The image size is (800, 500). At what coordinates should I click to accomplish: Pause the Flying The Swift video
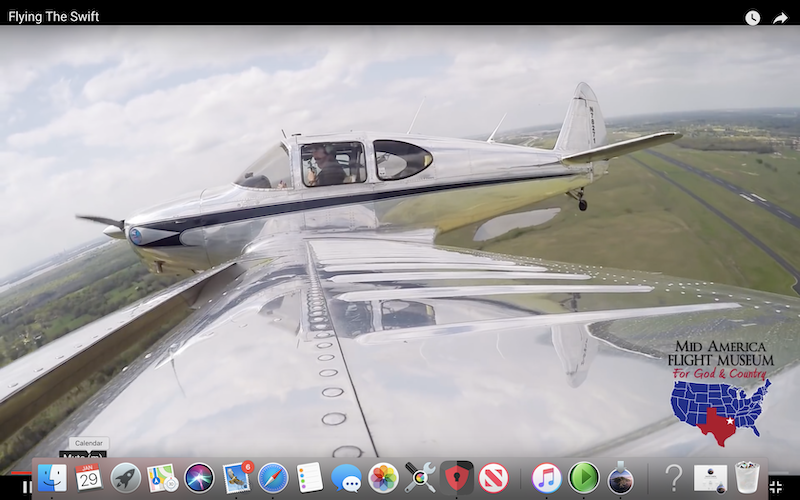click(x=26, y=487)
